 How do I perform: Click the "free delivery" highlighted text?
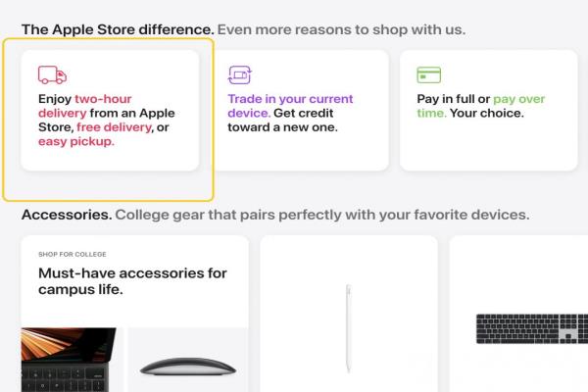114,127
